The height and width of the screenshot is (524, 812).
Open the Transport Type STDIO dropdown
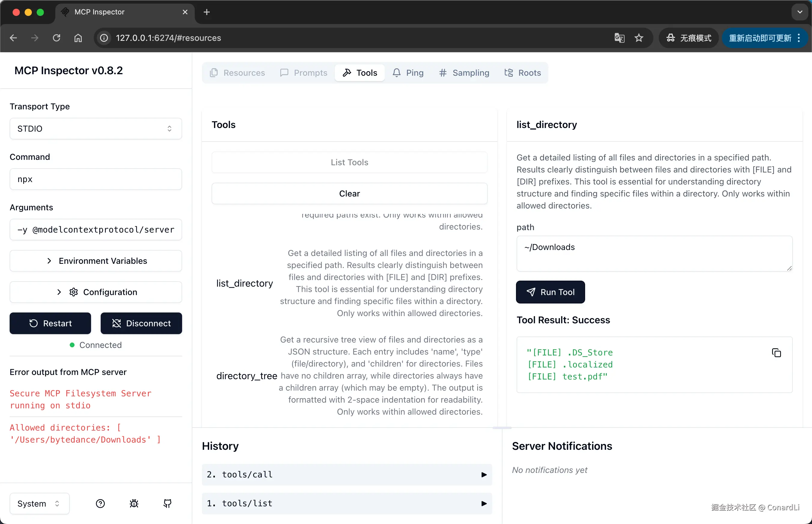96,129
